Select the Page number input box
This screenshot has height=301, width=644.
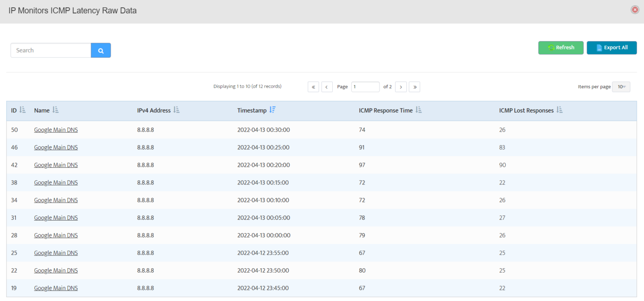click(365, 86)
